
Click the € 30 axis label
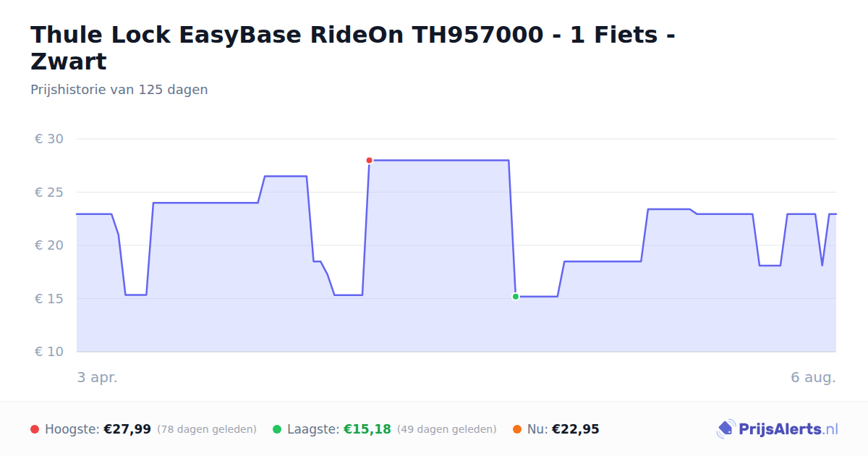tap(49, 139)
